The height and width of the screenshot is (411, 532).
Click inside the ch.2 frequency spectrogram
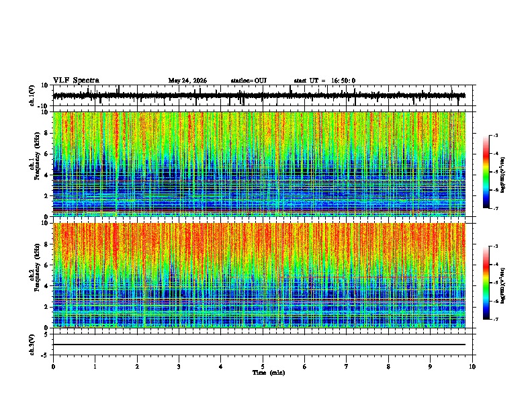(x=259, y=275)
